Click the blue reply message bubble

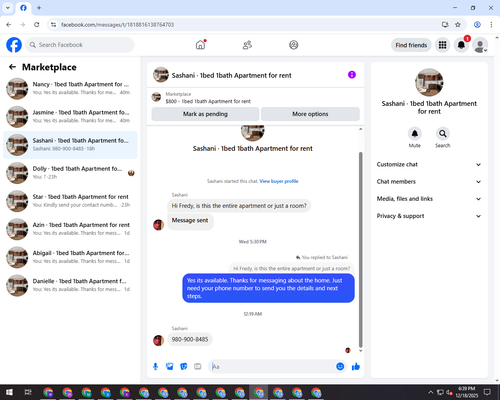click(268, 288)
